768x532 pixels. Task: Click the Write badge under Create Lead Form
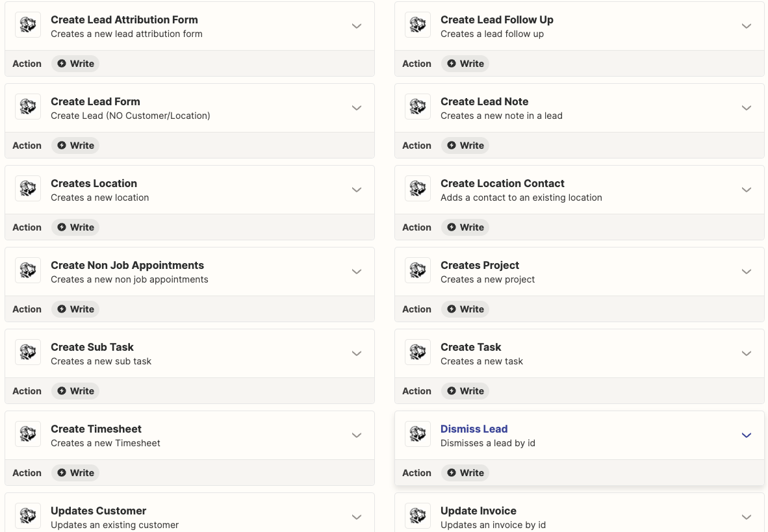pyautogui.click(x=75, y=146)
